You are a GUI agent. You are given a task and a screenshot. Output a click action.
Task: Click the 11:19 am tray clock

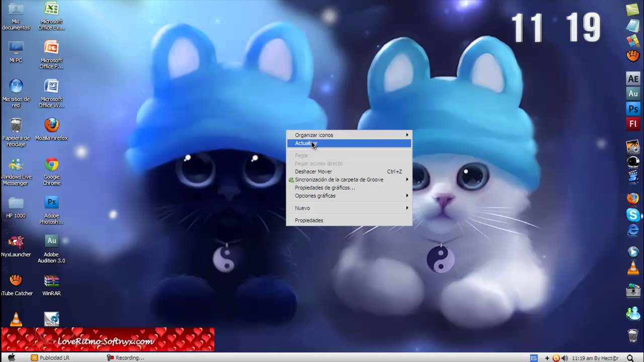(595, 358)
